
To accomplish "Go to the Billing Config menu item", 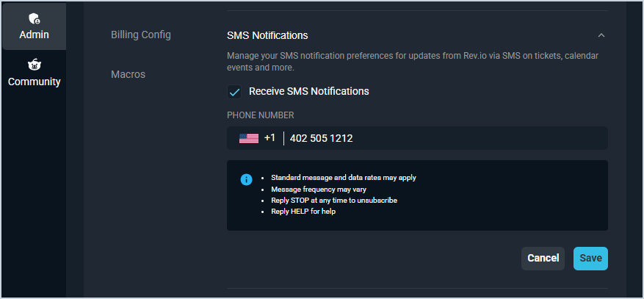I will click(x=141, y=35).
